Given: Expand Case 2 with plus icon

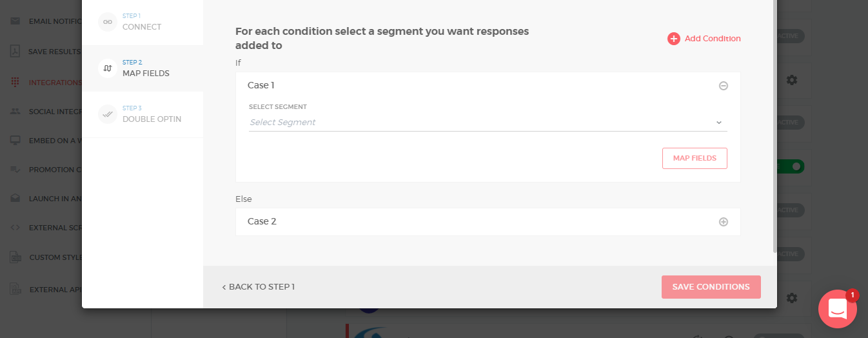Looking at the screenshot, I should click(724, 222).
